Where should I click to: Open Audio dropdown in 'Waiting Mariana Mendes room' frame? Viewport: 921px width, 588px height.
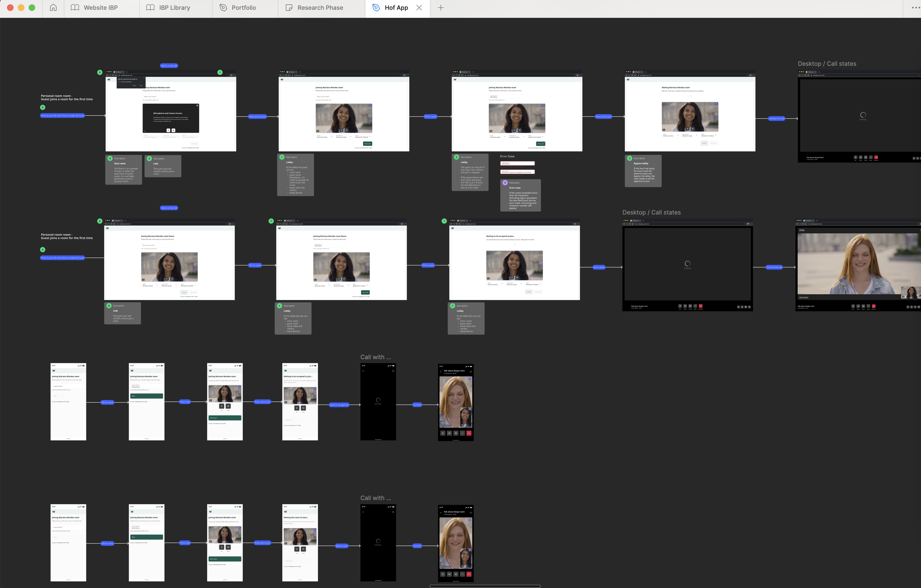pyautogui.click(x=671, y=136)
